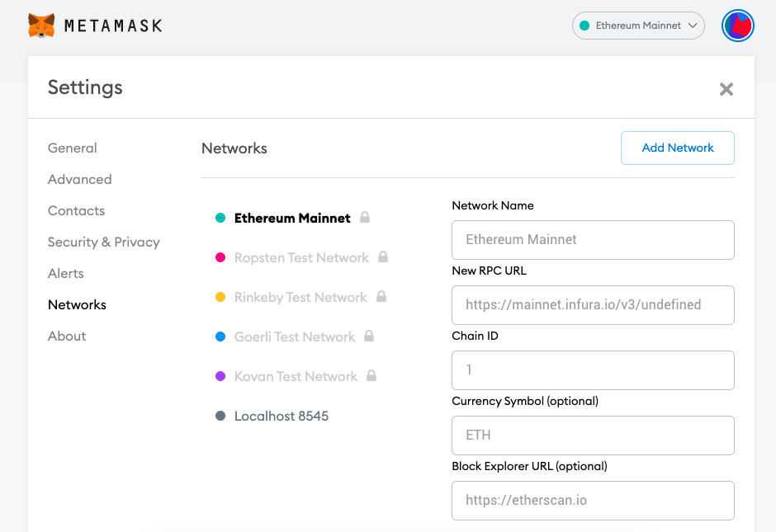Click the Currency Symbol field

(593, 435)
